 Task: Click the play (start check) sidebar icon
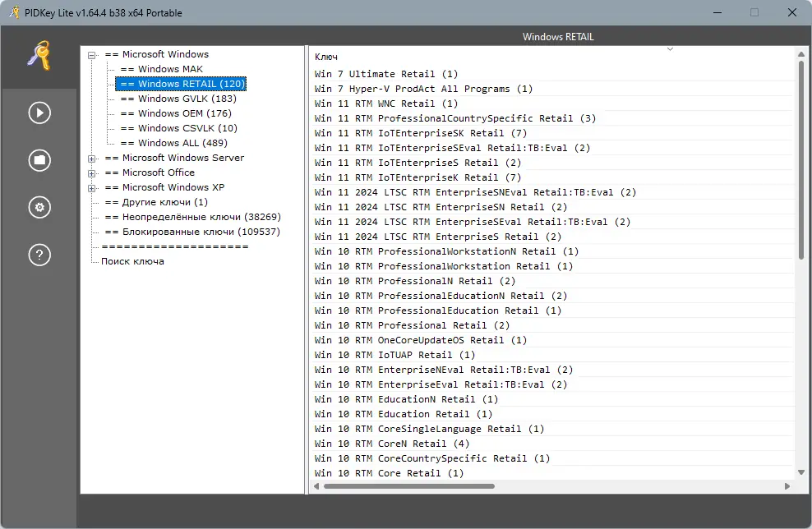tap(39, 113)
